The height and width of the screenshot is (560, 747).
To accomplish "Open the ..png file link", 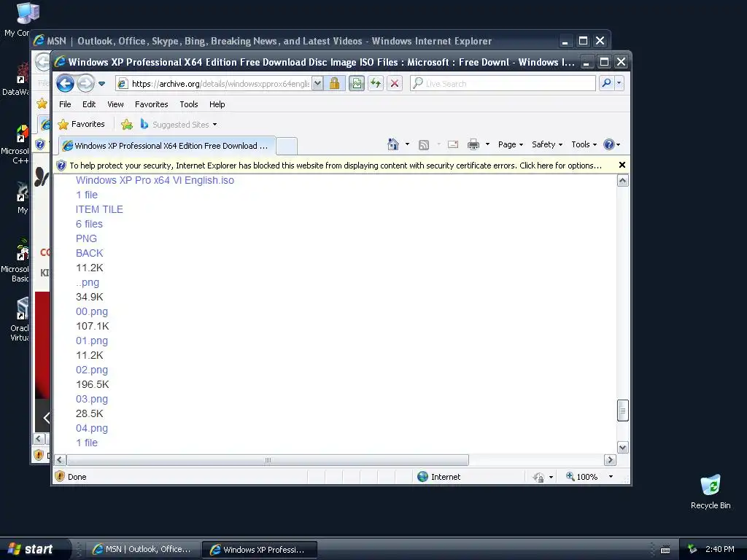I will 88,282.
